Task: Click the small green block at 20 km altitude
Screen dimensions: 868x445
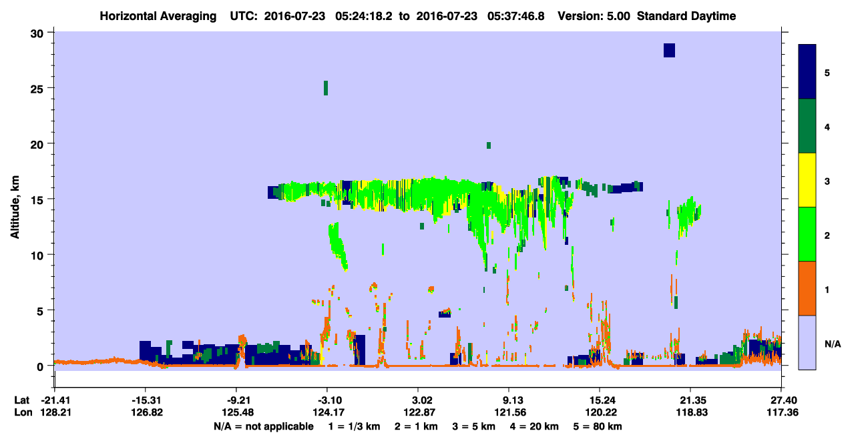Action: [x=489, y=145]
